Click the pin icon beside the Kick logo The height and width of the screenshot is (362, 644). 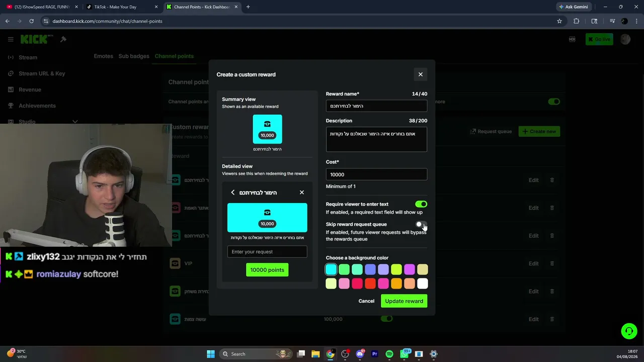point(63,39)
